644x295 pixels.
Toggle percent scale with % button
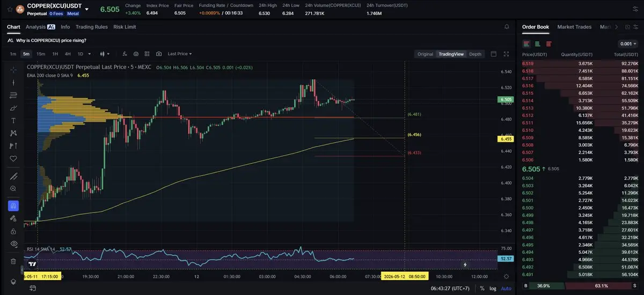click(x=482, y=289)
